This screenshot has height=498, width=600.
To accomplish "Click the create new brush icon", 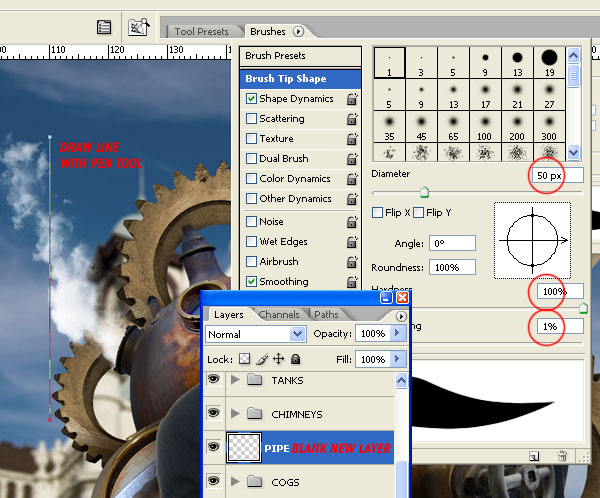I will point(534,456).
